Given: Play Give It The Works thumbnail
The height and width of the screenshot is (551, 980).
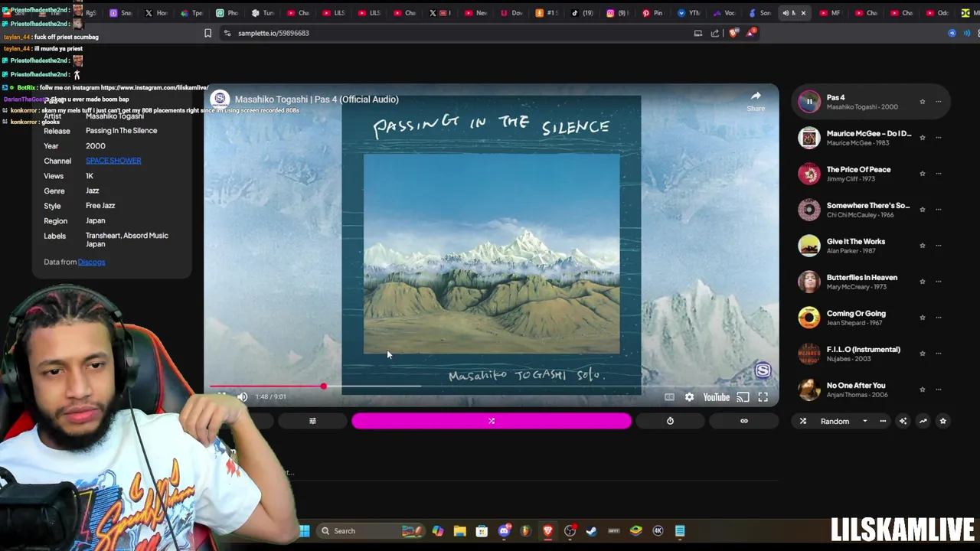Looking at the screenshot, I should coord(809,246).
